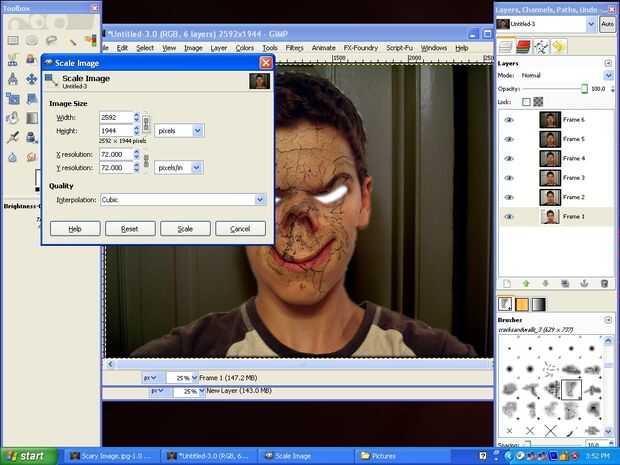
Task: Click the Scale button
Action: (x=185, y=229)
